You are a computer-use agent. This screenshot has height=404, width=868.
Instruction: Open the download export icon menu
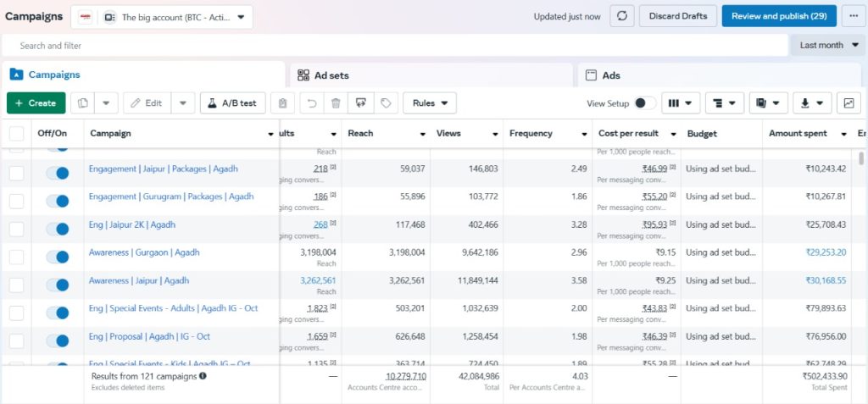pyautogui.click(x=812, y=103)
